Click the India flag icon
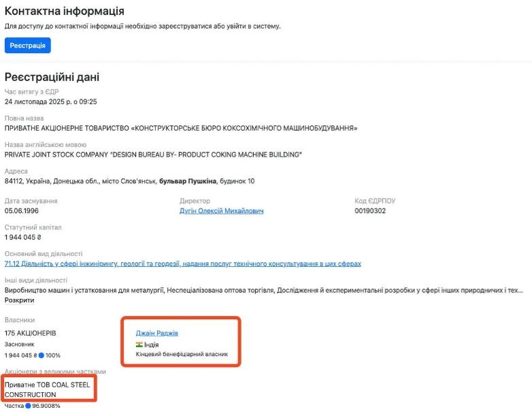 139,345
